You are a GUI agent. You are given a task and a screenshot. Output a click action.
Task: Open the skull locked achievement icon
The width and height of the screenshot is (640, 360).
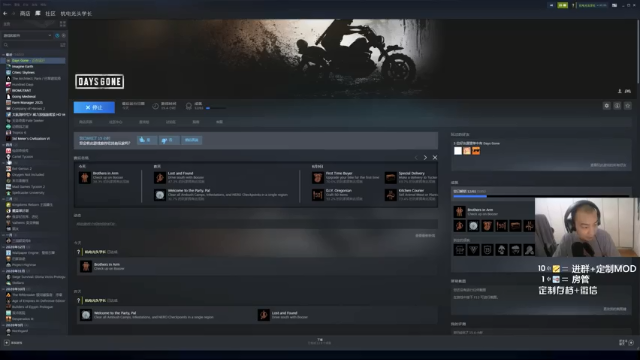[501, 250]
